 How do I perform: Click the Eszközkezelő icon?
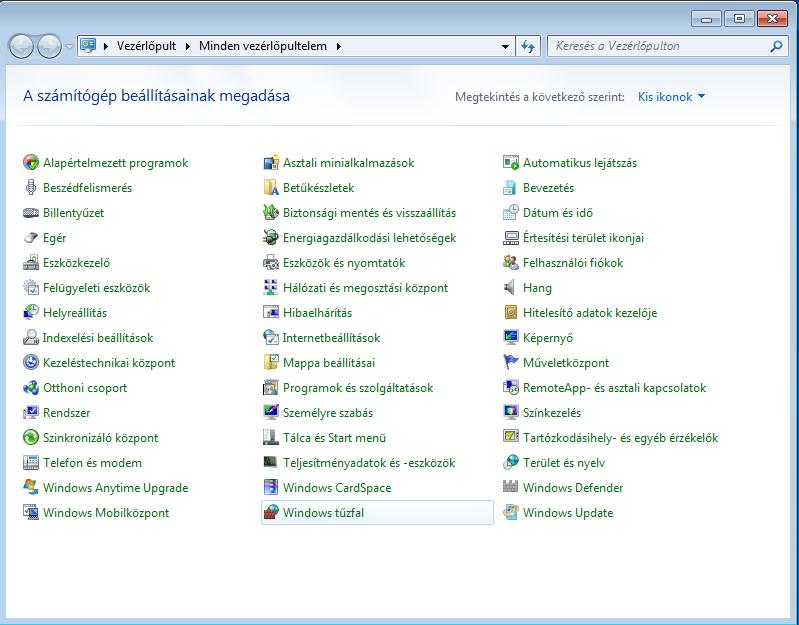[31, 262]
